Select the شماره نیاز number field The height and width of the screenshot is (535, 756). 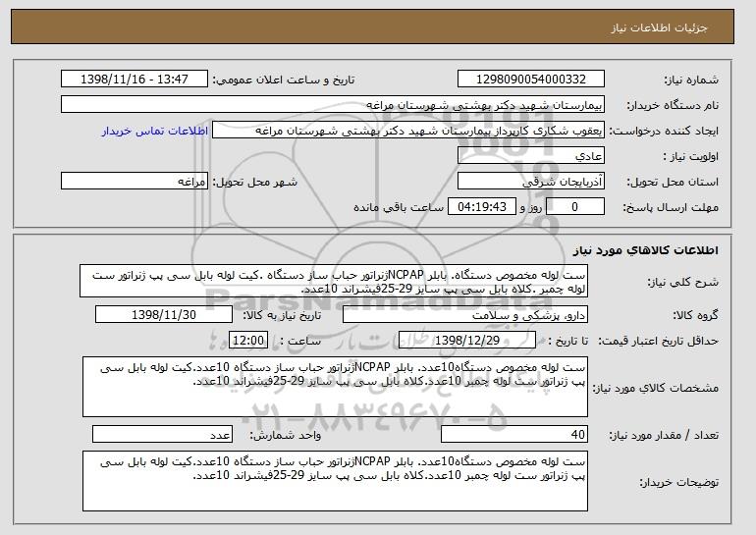[x=531, y=80]
